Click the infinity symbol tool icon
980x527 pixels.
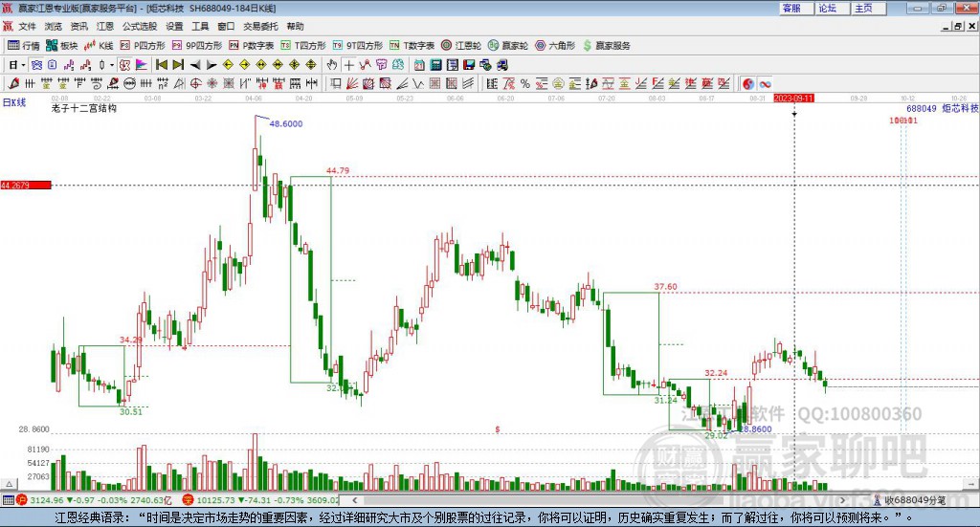click(x=765, y=83)
